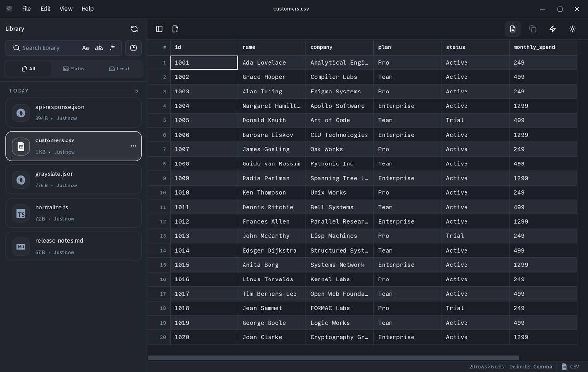Screen dimensions: 588x372
Task: Click the FORMAC Labs cell
Action: (340, 308)
